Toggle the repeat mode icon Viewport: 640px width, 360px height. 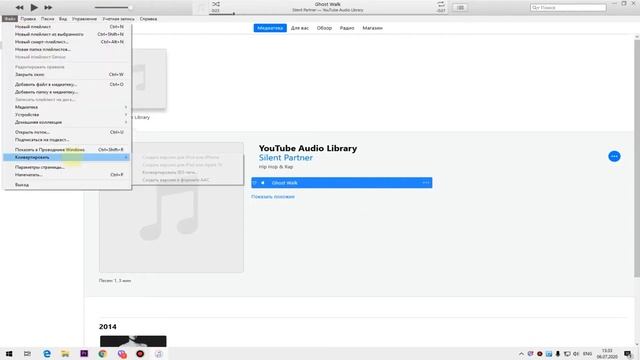[x=441, y=4]
